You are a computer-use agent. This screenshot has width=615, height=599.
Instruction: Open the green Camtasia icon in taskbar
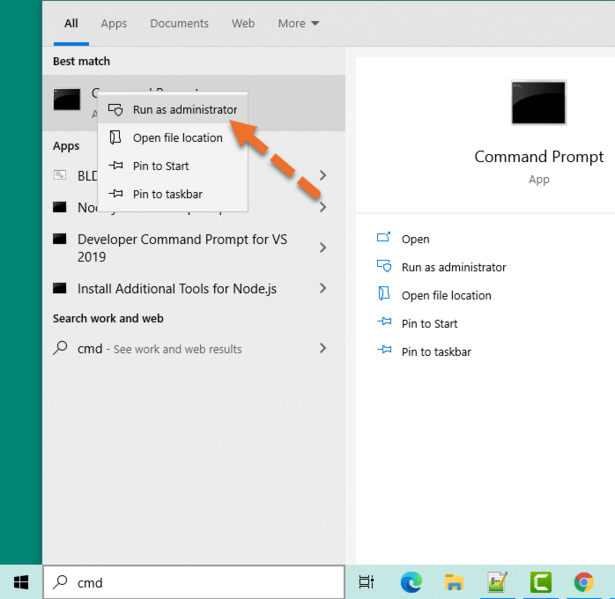pyautogui.click(x=540, y=582)
